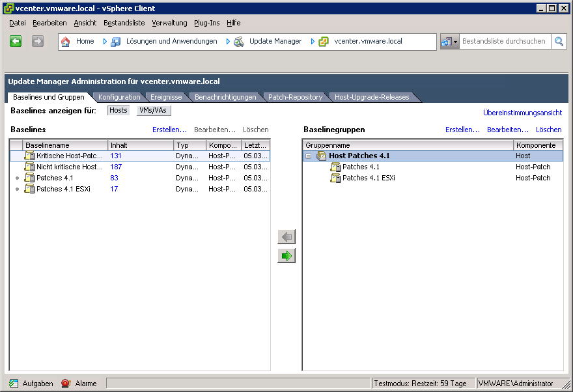Click the Home icon in breadcrumb
Screen dimensions: 573x392
[x=66, y=42]
